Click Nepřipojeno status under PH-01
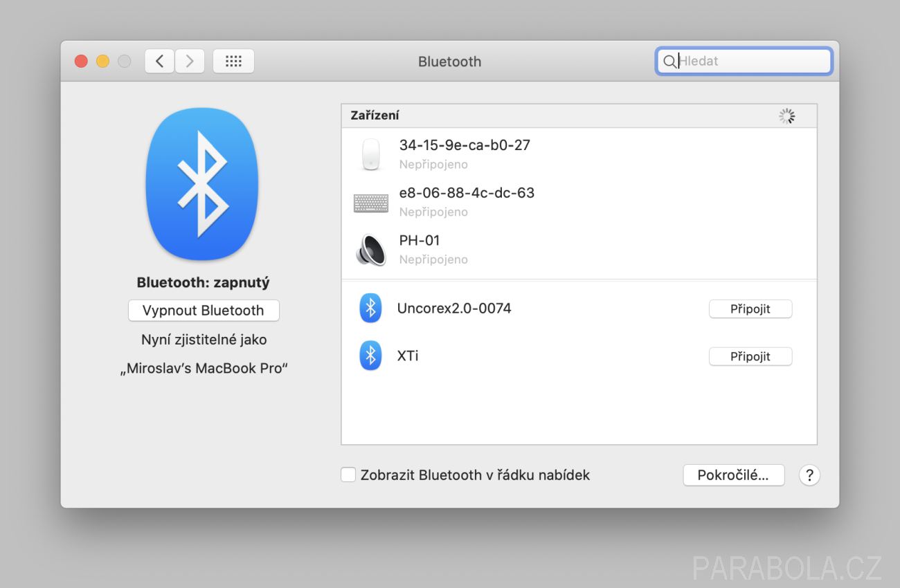Image resolution: width=900 pixels, height=588 pixels. point(433,259)
